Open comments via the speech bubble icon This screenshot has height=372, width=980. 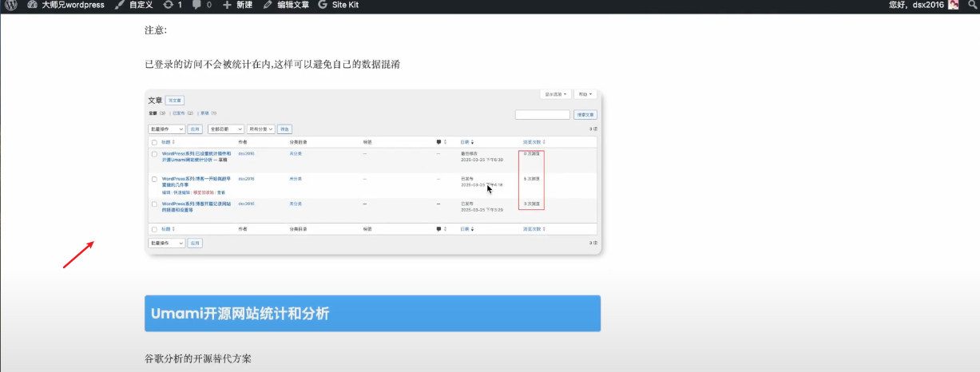point(197,5)
